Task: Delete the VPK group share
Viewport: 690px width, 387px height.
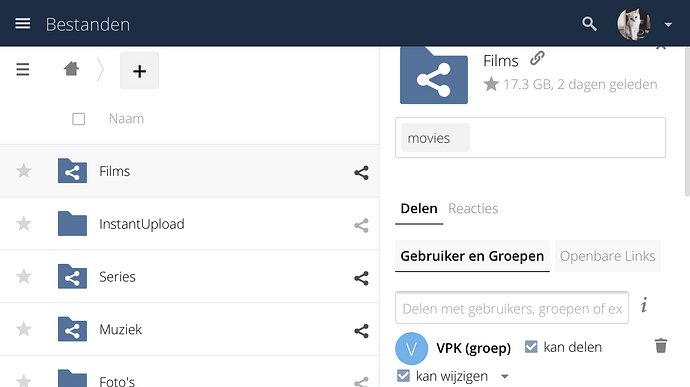Action: coord(661,346)
